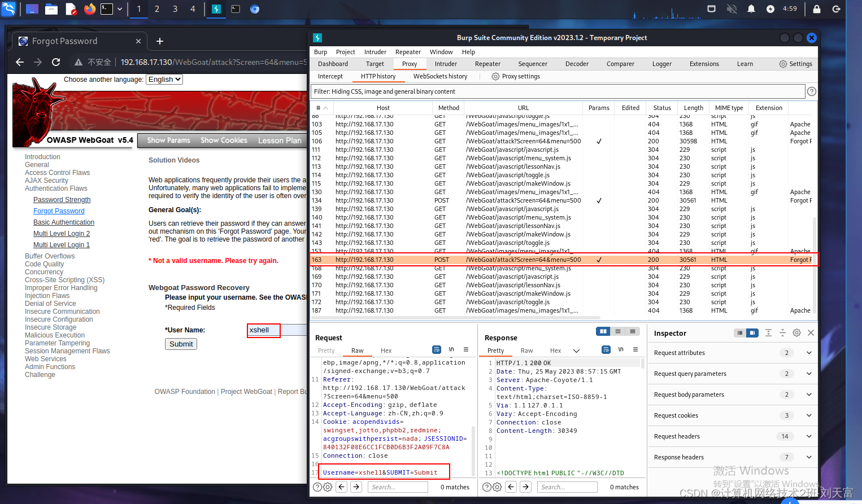
Task: Click Show Cookies in WebGoat
Action: [224, 141]
